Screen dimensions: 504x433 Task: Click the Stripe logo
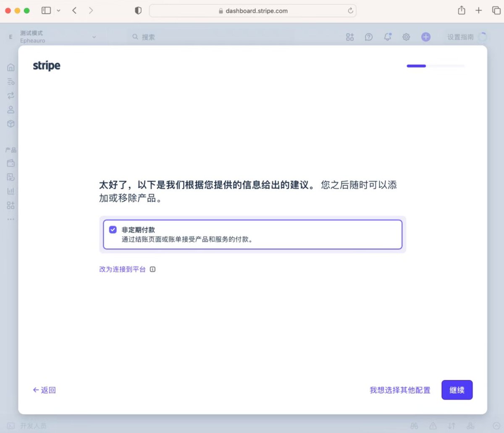click(x=47, y=66)
